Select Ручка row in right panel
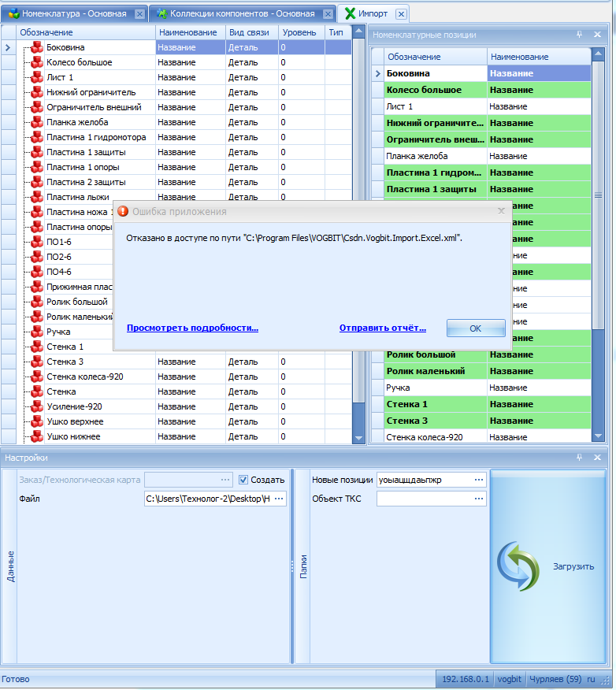This screenshot has width=616, height=690. pyautogui.click(x=488, y=388)
